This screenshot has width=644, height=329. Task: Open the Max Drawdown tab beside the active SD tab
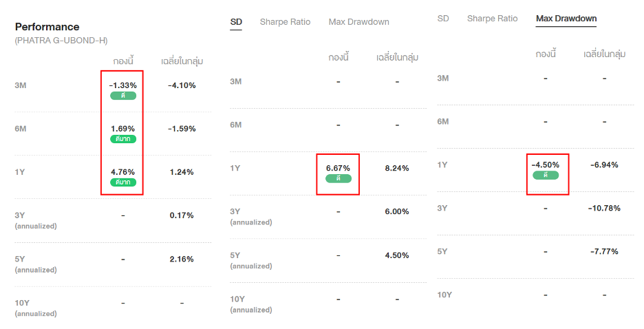click(358, 22)
